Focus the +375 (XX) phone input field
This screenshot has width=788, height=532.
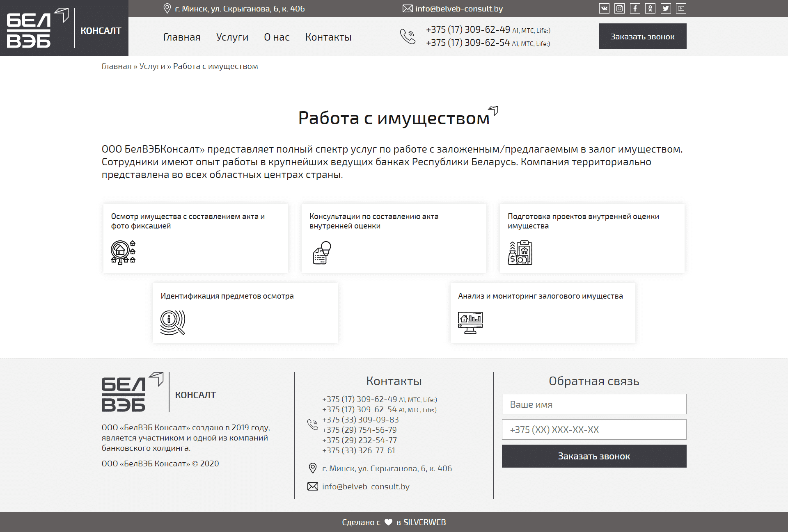(594, 429)
